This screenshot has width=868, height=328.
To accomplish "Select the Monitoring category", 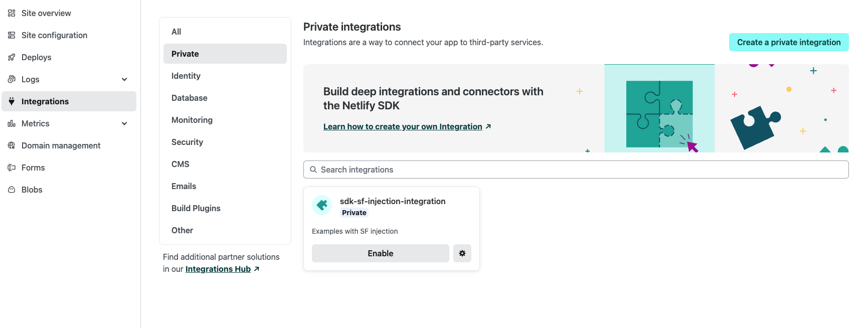I will pyautogui.click(x=225, y=120).
